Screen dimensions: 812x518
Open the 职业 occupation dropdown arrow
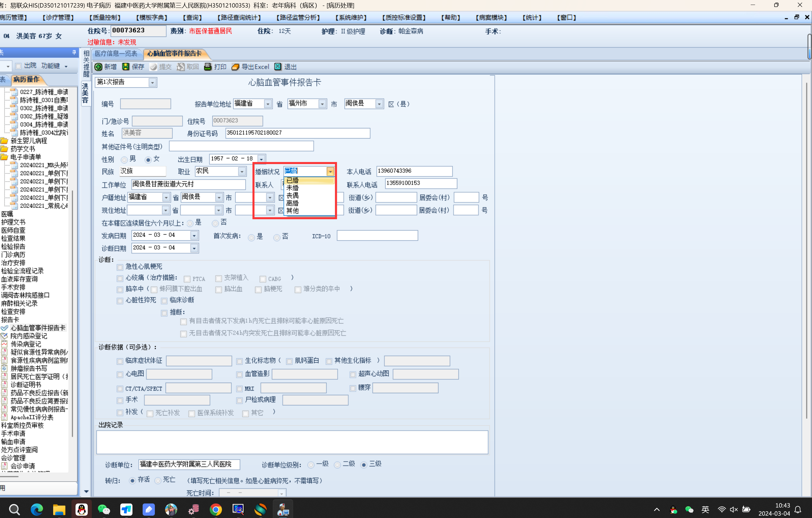coord(242,172)
